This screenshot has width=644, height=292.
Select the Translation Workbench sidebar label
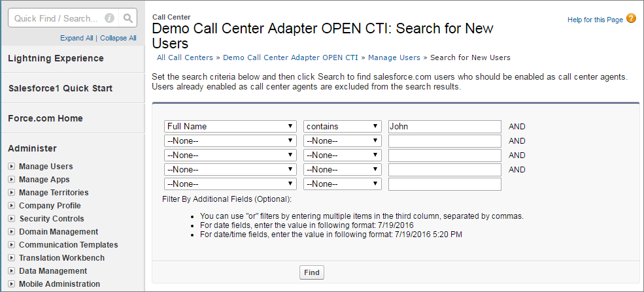tap(61, 258)
